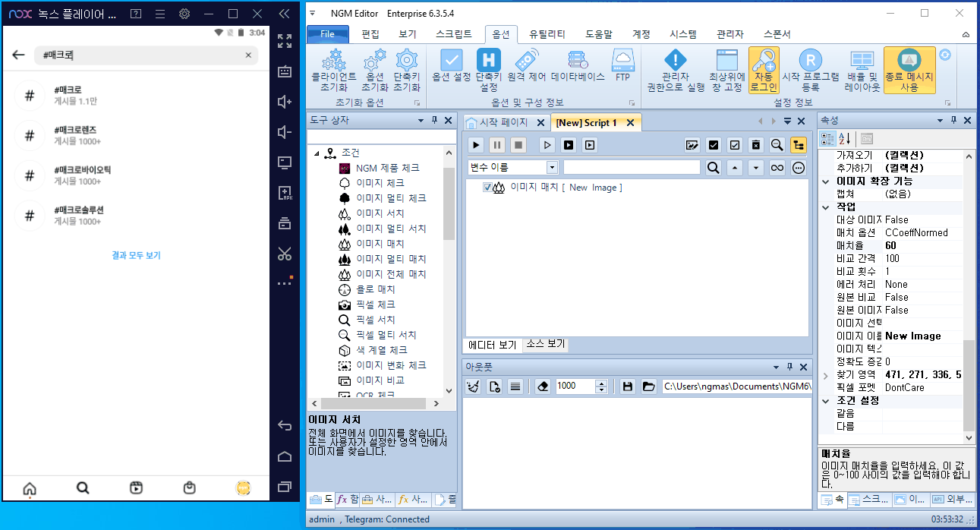Open the 데이터베이스 settings icon
Screen dimensions: 980x530
(578, 65)
